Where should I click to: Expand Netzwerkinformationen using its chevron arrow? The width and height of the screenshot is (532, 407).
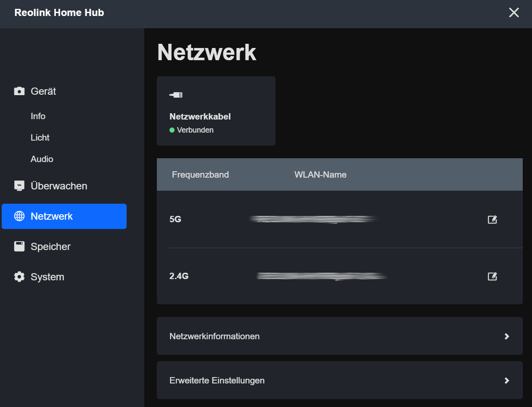[506, 336]
